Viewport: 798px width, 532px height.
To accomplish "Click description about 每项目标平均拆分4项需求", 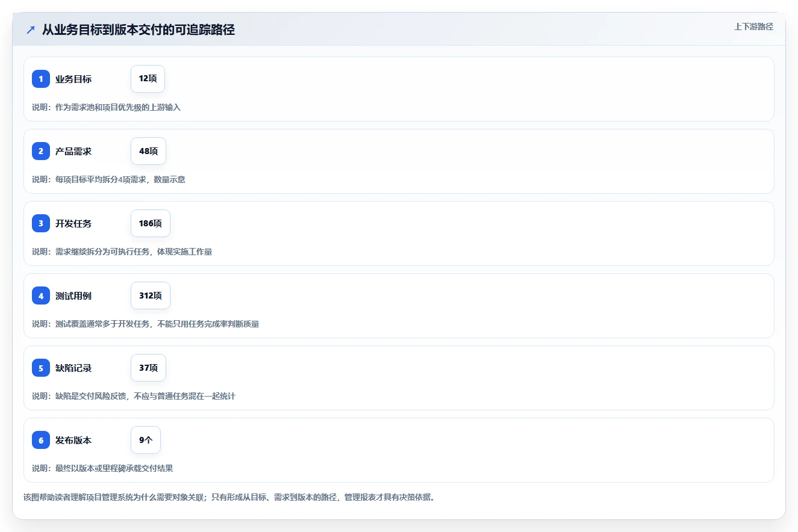I will pyautogui.click(x=108, y=179).
